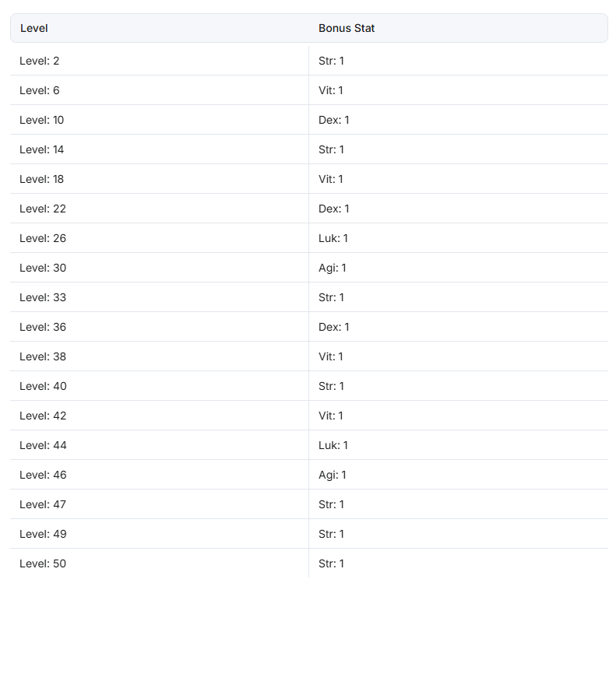Select Agi: 1 in Level 30 row

(x=332, y=269)
